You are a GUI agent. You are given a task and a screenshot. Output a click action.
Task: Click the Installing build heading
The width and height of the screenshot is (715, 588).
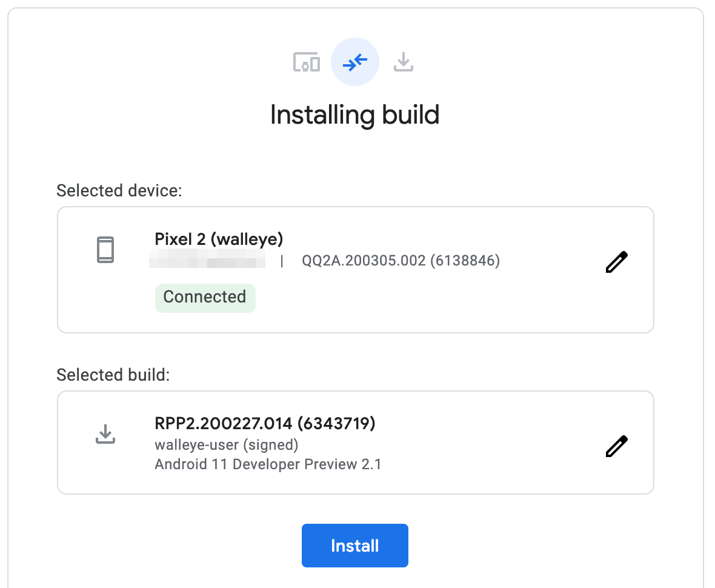coord(355,115)
